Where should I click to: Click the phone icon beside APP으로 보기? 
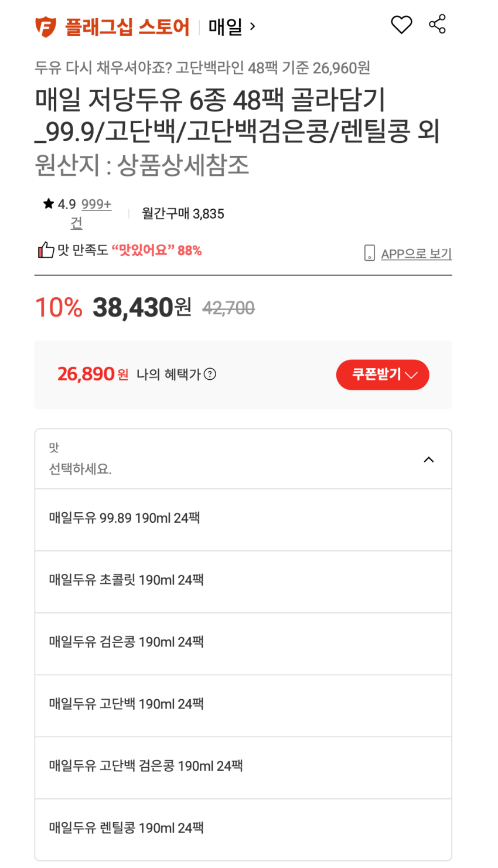369,253
